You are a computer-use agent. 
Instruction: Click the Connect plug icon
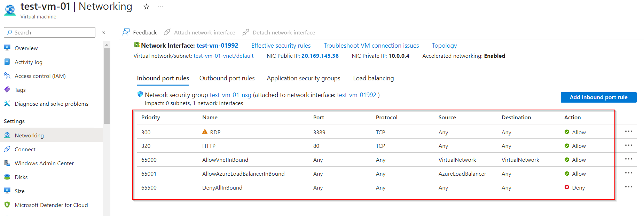pyautogui.click(x=7, y=149)
